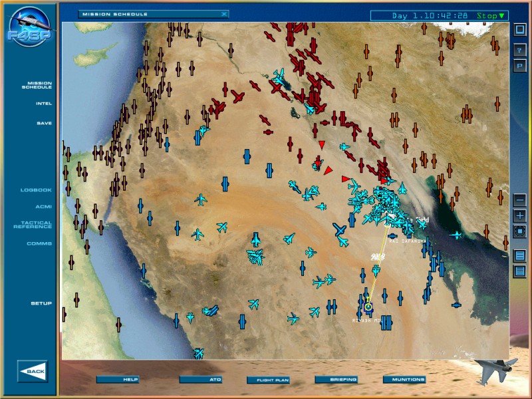Click the question mark map button
This screenshot has height=399, width=532.
(x=519, y=51)
